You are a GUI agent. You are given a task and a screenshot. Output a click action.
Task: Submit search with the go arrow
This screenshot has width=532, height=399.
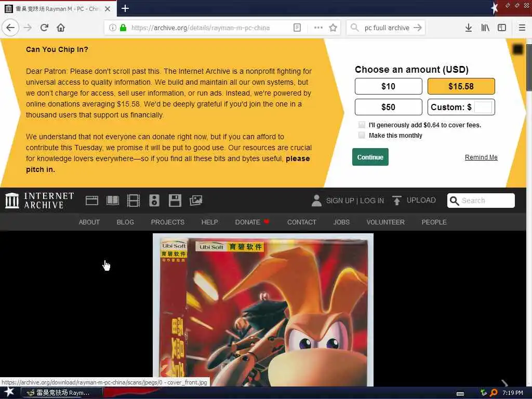418,28
